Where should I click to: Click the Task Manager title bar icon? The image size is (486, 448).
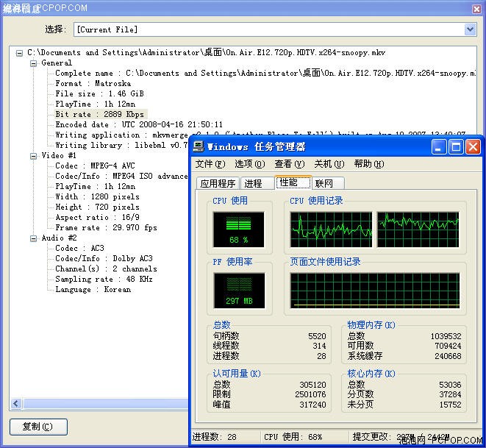(198, 146)
